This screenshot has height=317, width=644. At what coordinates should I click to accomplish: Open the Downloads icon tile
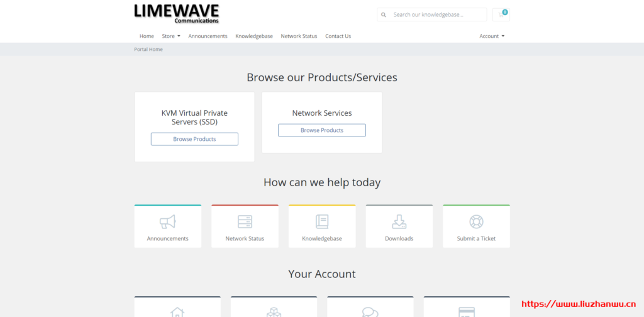(x=399, y=222)
